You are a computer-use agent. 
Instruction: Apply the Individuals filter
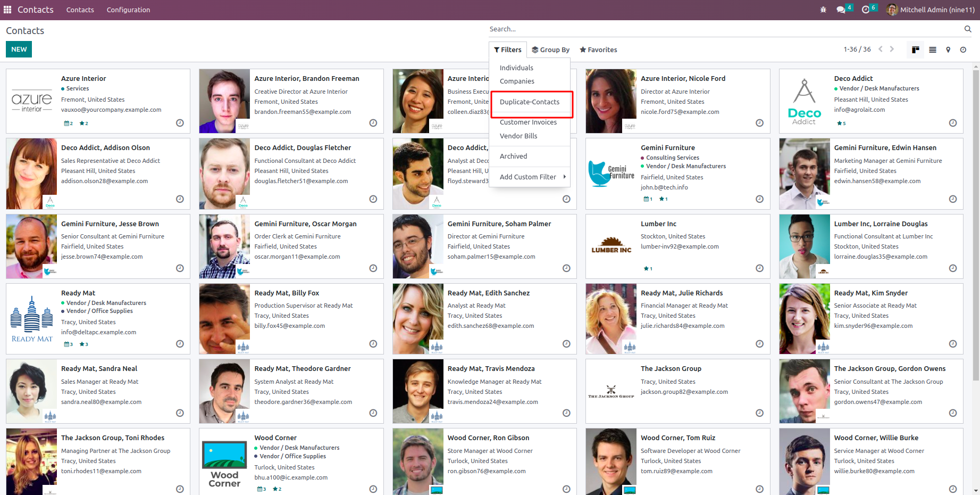click(x=530, y=68)
